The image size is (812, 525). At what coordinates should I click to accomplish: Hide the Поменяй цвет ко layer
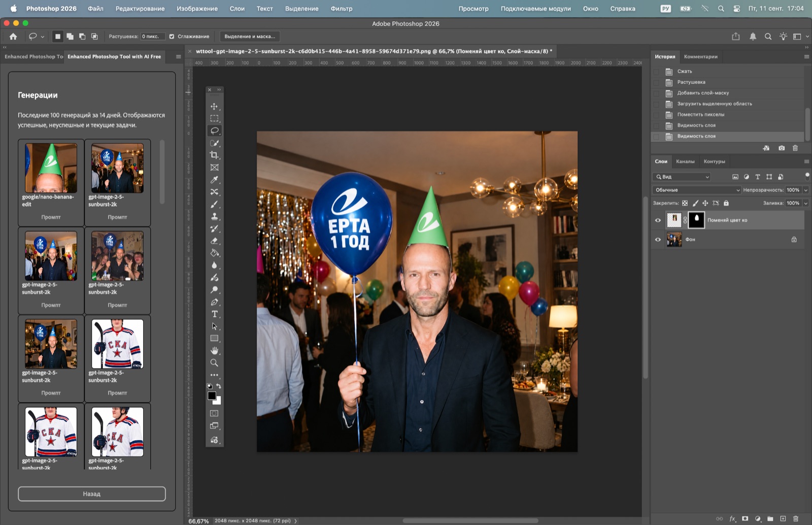[658, 220]
